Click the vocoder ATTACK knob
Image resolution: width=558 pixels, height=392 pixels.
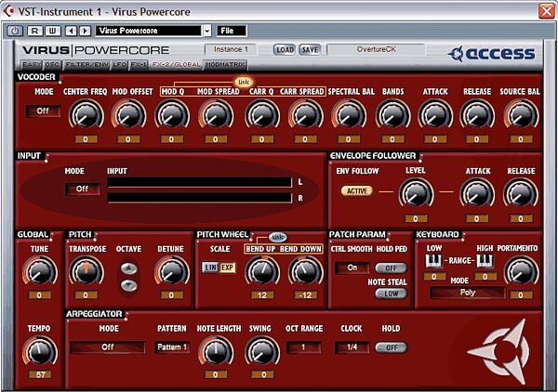pos(435,115)
